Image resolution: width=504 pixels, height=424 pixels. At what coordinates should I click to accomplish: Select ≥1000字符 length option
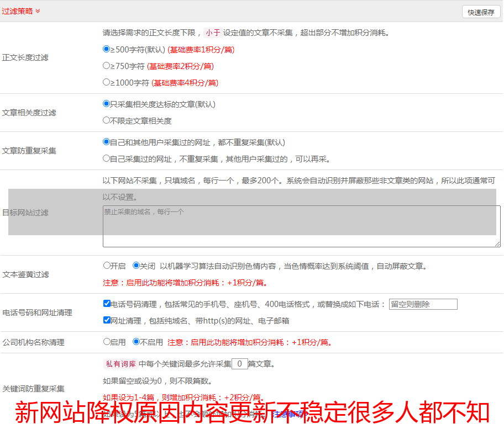(107, 82)
